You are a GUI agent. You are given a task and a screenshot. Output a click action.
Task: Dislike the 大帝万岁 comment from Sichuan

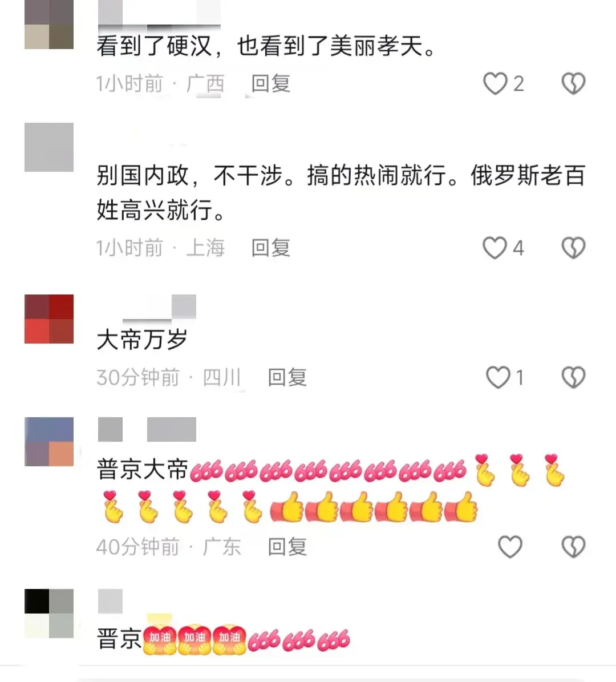(573, 377)
